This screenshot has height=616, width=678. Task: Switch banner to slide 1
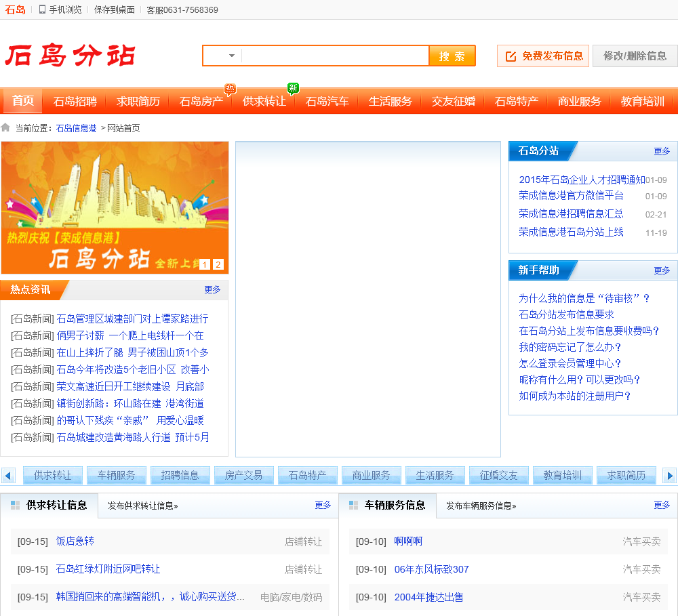205,264
